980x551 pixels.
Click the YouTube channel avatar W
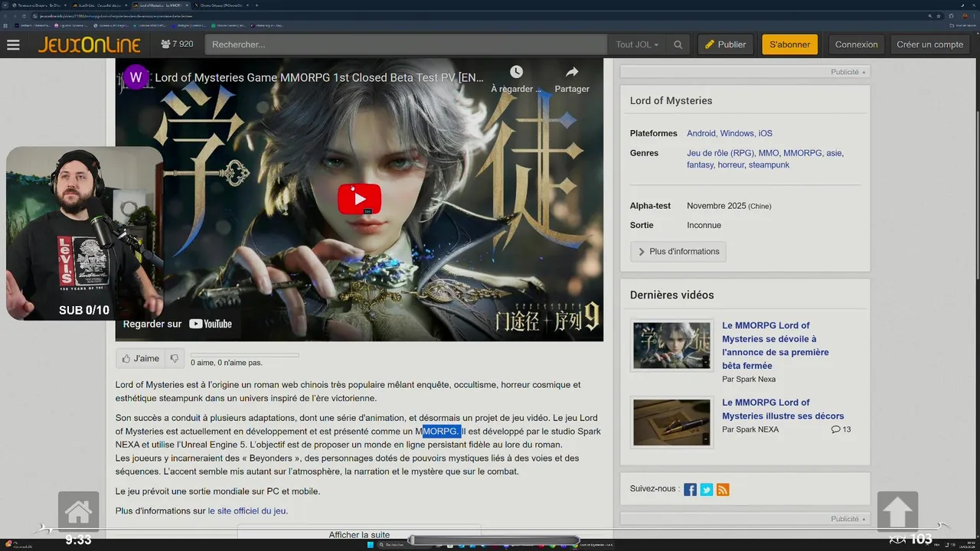pyautogui.click(x=136, y=77)
